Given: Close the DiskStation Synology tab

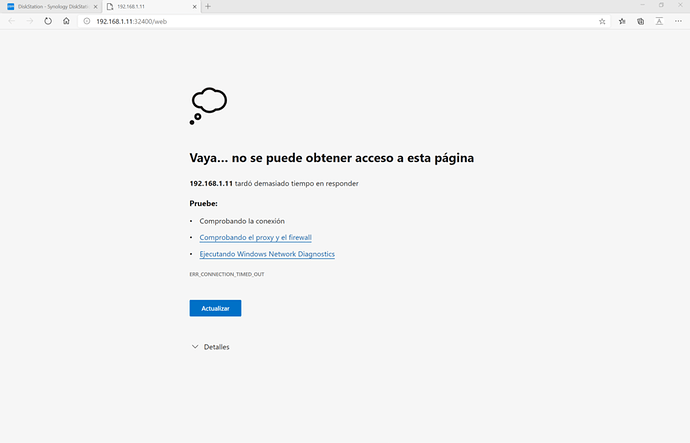Looking at the screenshot, I should pyautogui.click(x=95, y=7).
